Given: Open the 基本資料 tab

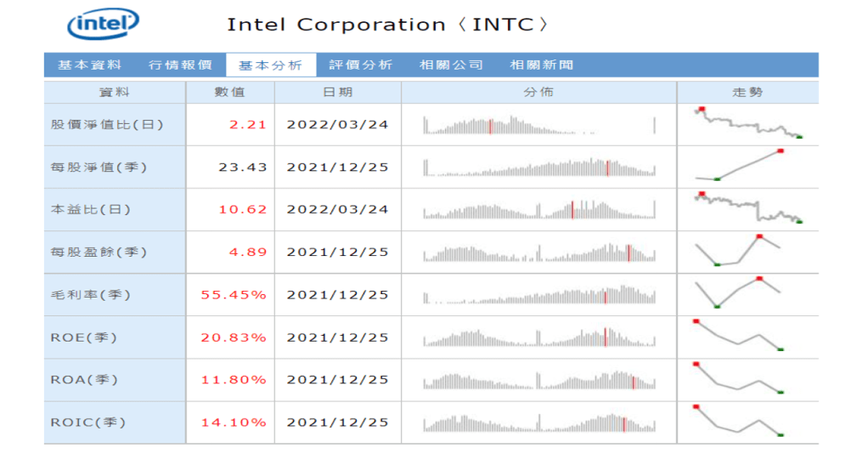Looking at the screenshot, I should (89, 65).
